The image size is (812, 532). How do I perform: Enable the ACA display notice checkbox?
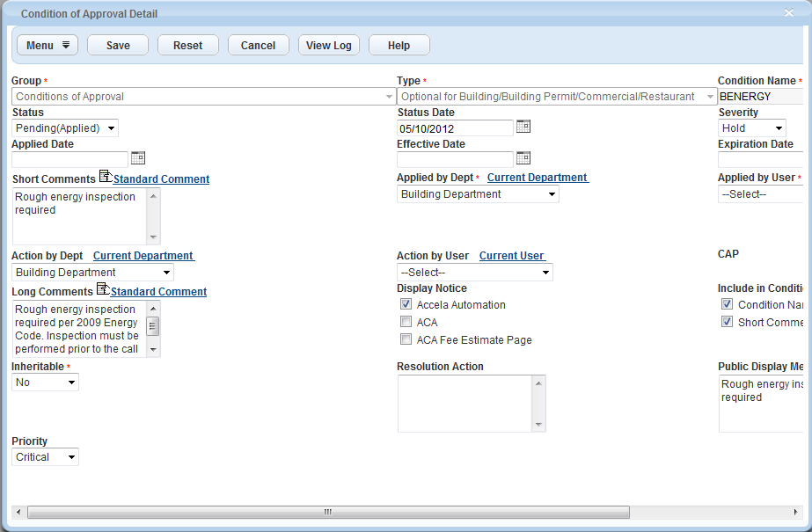click(406, 323)
